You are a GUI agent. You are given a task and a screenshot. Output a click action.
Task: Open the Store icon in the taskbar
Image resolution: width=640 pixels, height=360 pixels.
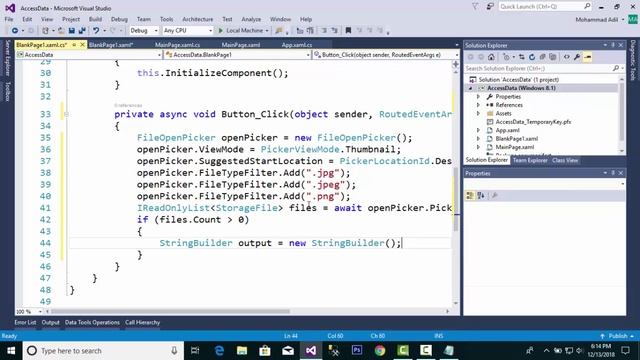coord(265,351)
